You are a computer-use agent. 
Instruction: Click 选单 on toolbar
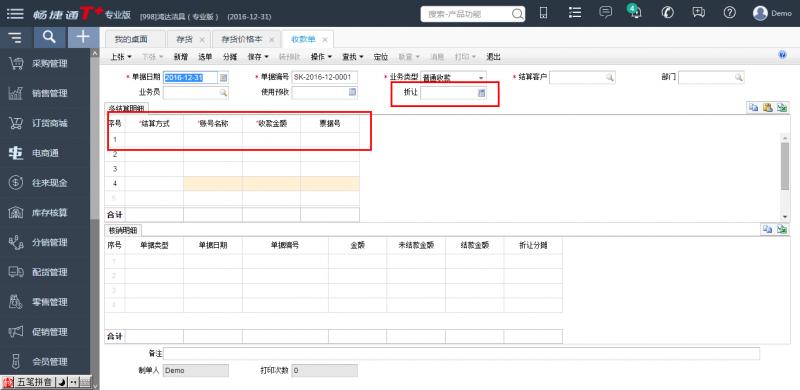pyautogui.click(x=206, y=57)
